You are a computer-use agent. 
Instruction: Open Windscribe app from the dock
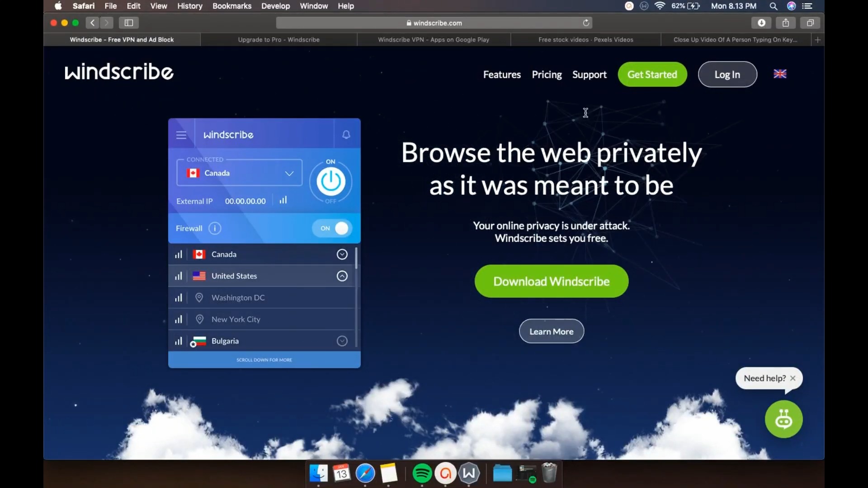click(x=469, y=474)
